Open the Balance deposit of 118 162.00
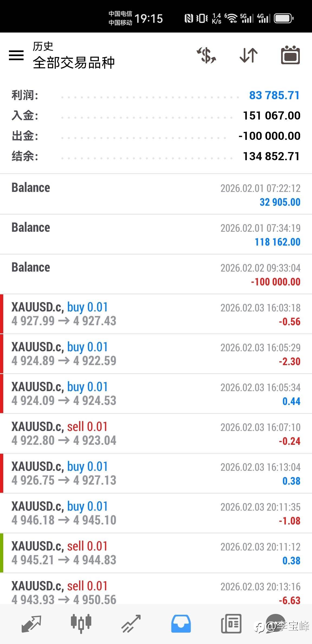 [x=156, y=234]
